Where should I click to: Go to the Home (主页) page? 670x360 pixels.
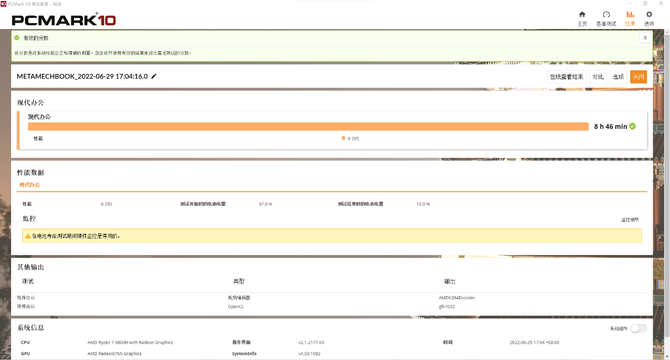(582, 18)
